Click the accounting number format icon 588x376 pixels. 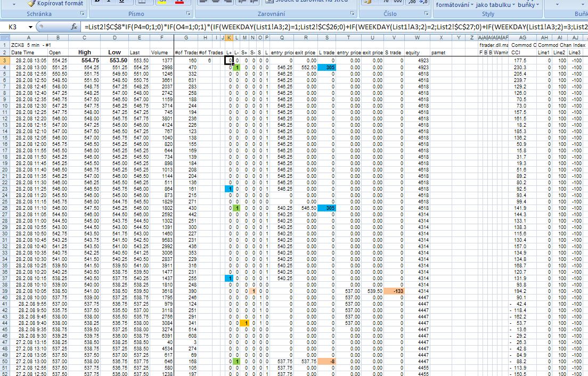click(369, 2)
